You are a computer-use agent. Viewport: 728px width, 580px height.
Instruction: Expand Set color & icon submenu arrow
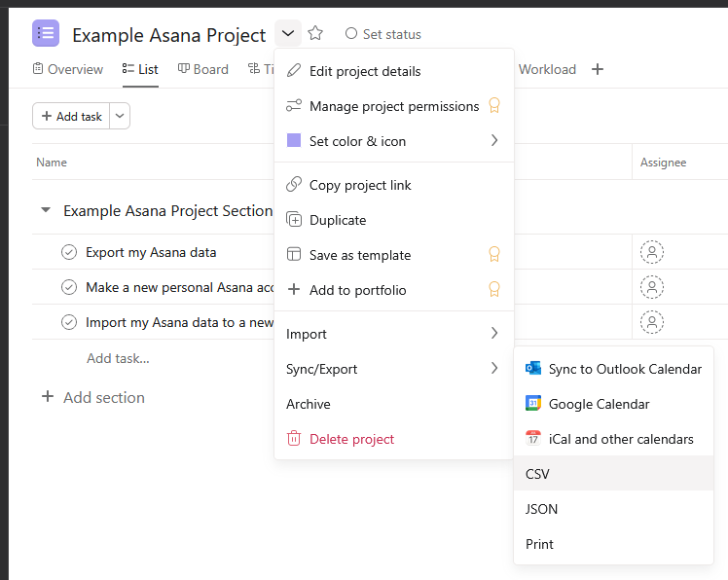pyautogui.click(x=494, y=140)
